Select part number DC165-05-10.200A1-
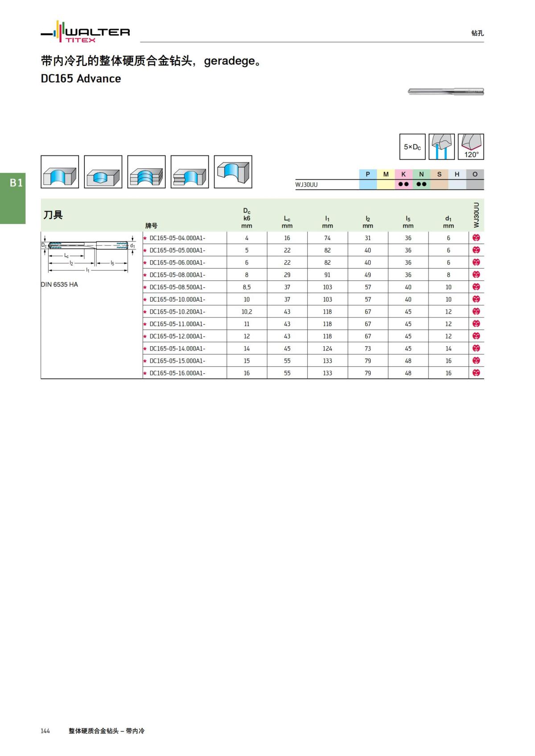This screenshot has width=535, height=756. click(177, 311)
